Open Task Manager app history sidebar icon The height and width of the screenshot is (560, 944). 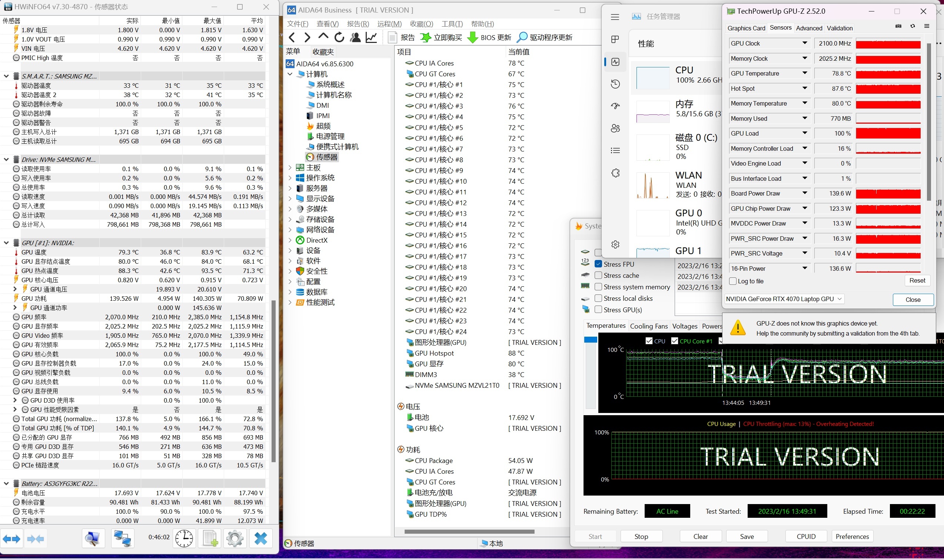[x=615, y=84]
